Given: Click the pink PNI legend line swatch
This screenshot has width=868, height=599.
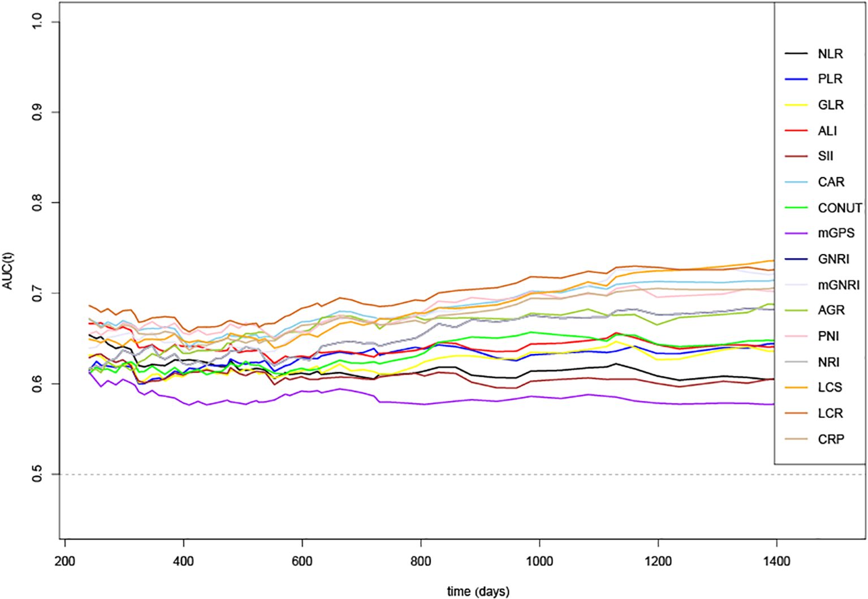Looking at the screenshot, I should pos(795,337).
